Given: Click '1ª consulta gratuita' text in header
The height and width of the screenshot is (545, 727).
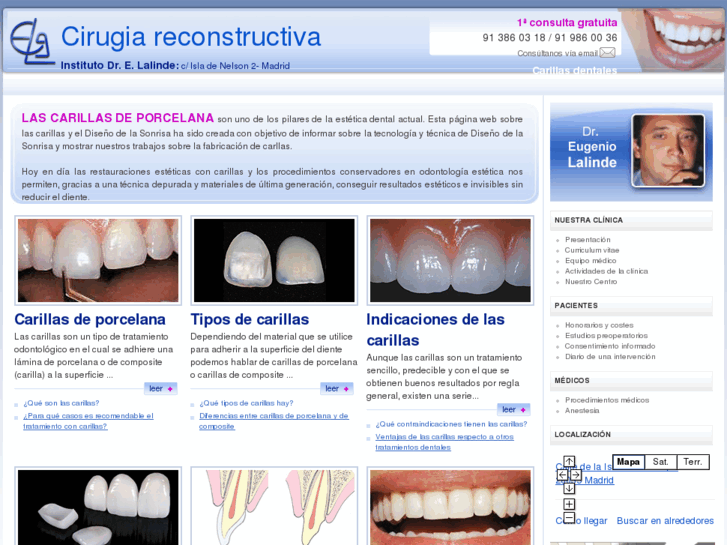Looking at the screenshot, I should pos(567,22).
